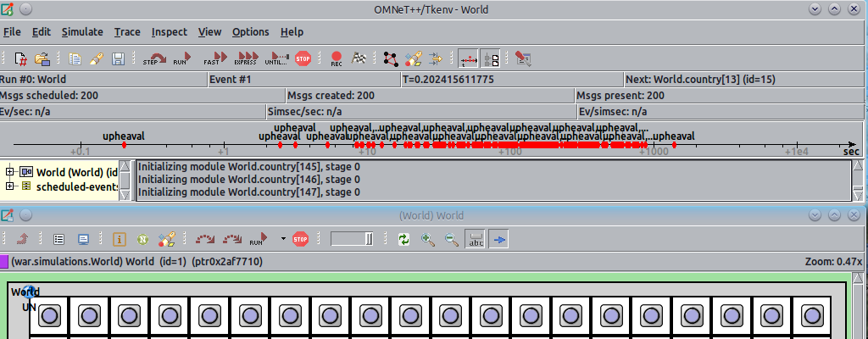Start simulation with the main toolbar RUN button
The image size is (868, 339).
[181, 59]
